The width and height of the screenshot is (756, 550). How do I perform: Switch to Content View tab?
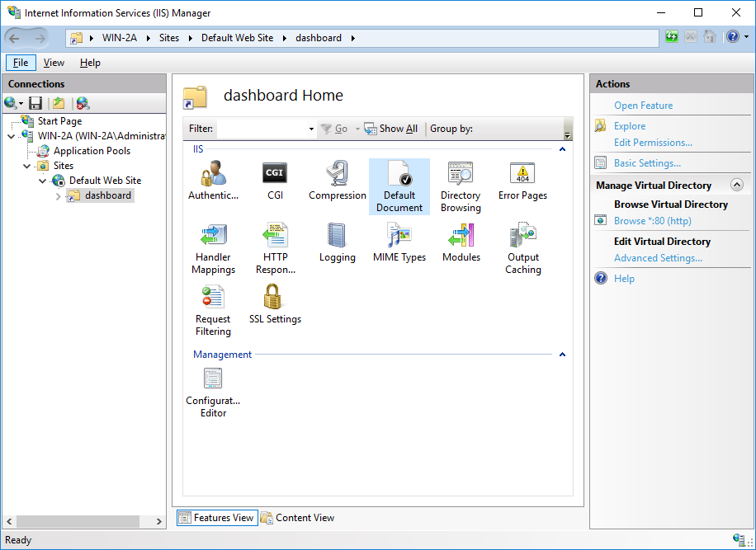coord(297,518)
